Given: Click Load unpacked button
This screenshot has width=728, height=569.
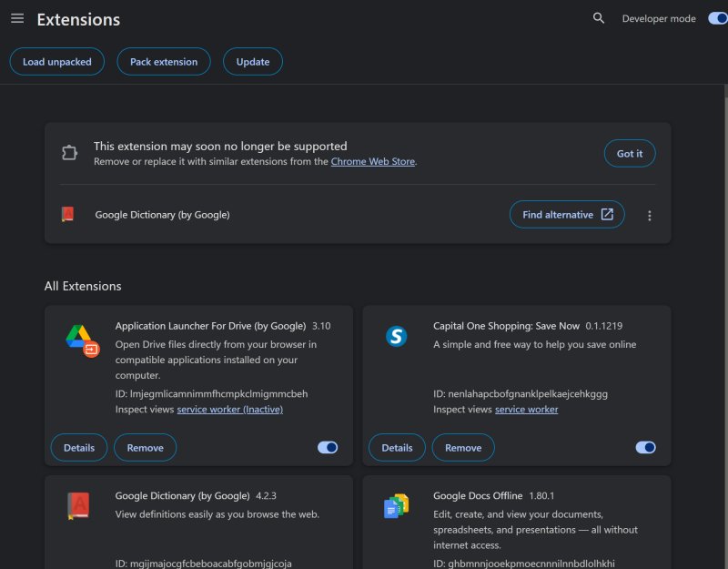Looking at the screenshot, I should (57, 62).
